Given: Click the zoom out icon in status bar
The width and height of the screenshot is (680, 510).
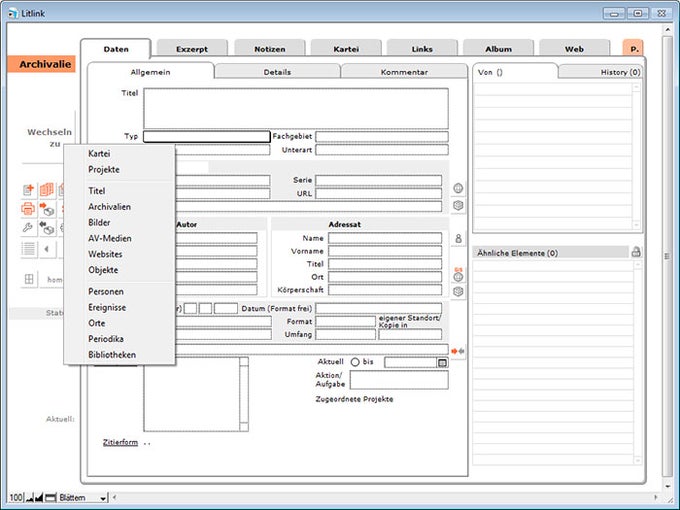Looking at the screenshot, I should (29, 498).
